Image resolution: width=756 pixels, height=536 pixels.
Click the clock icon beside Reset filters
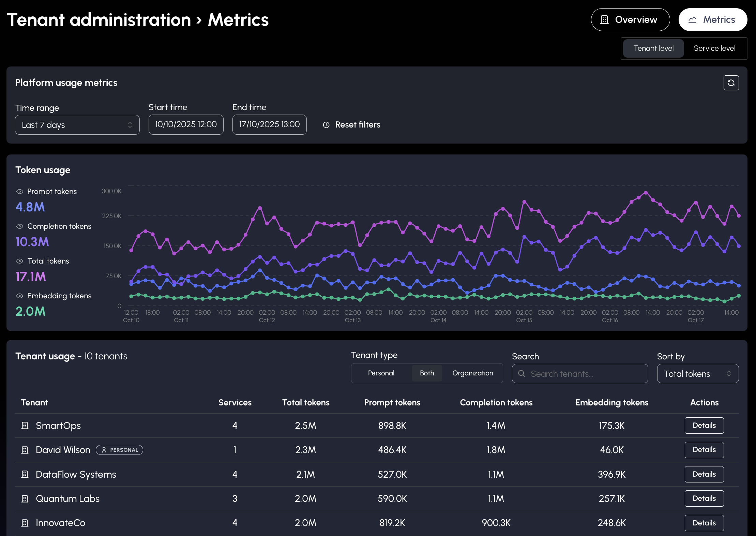(326, 125)
